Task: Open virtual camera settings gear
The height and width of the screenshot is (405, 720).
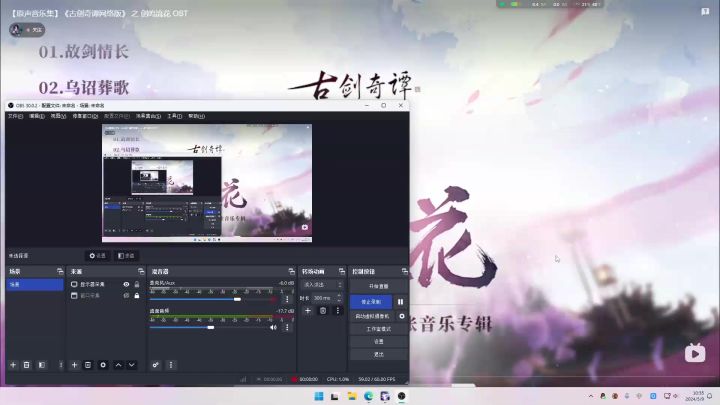Action: click(x=402, y=316)
